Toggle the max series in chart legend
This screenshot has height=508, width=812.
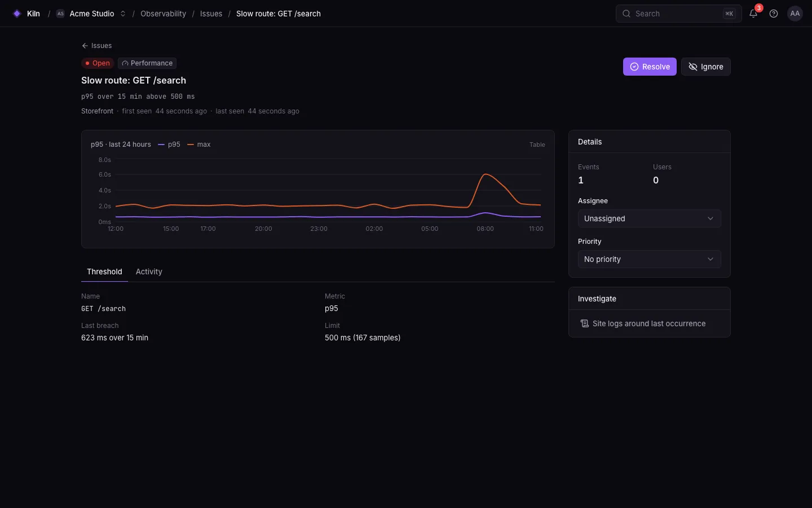pos(199,144)
